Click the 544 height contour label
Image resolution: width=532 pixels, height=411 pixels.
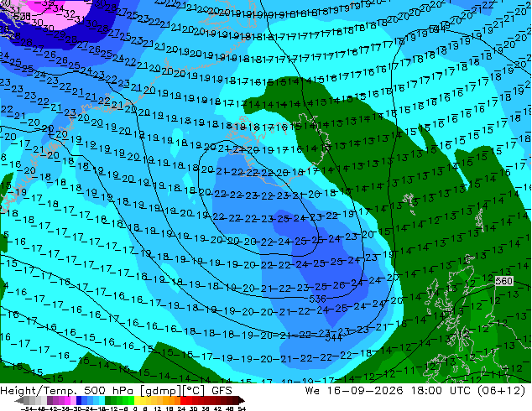pyautogui.click(x=333, y=337)
